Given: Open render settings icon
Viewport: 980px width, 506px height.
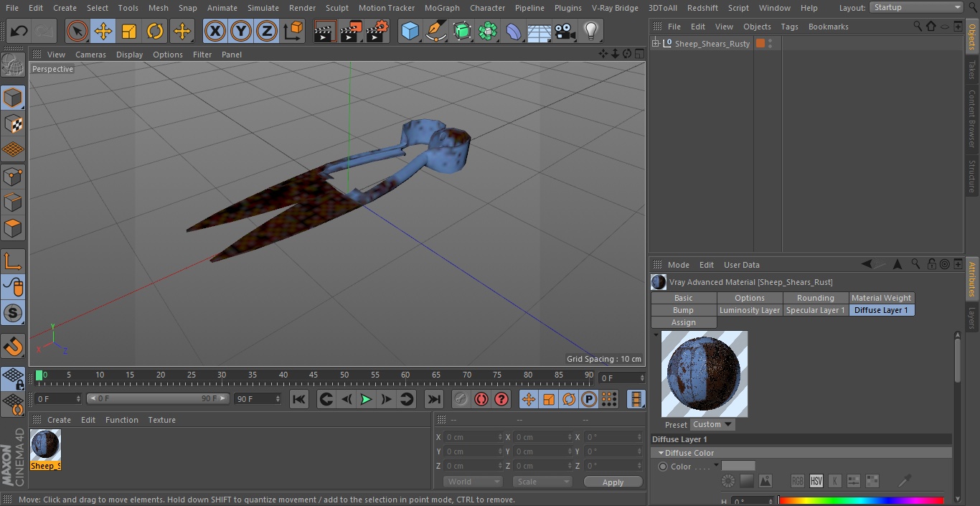Looking at the screenshot, I should coord(377,32).
